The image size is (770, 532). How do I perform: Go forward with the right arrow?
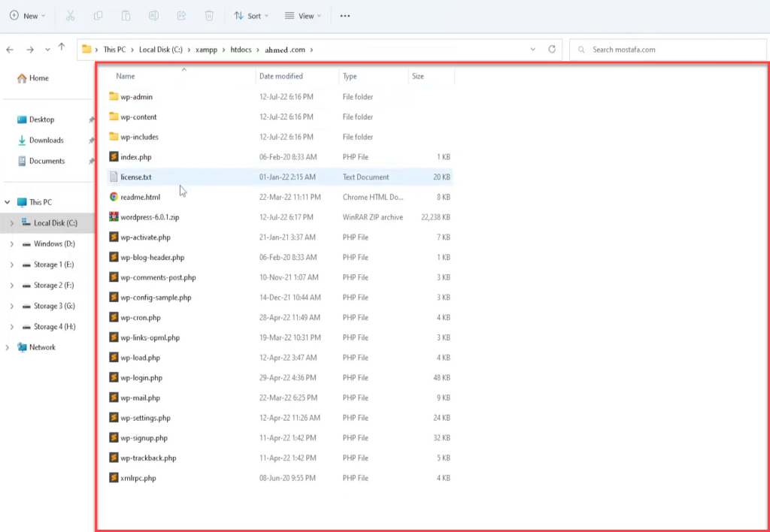[30, 50]
